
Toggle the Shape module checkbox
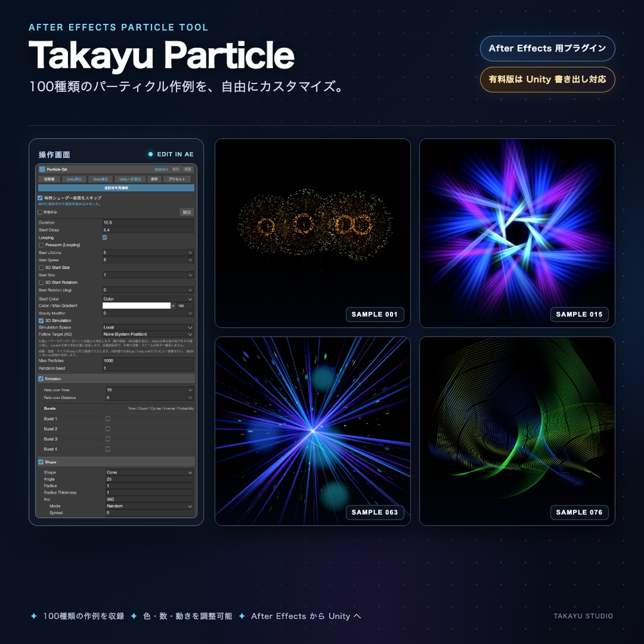tap(41, 462)
